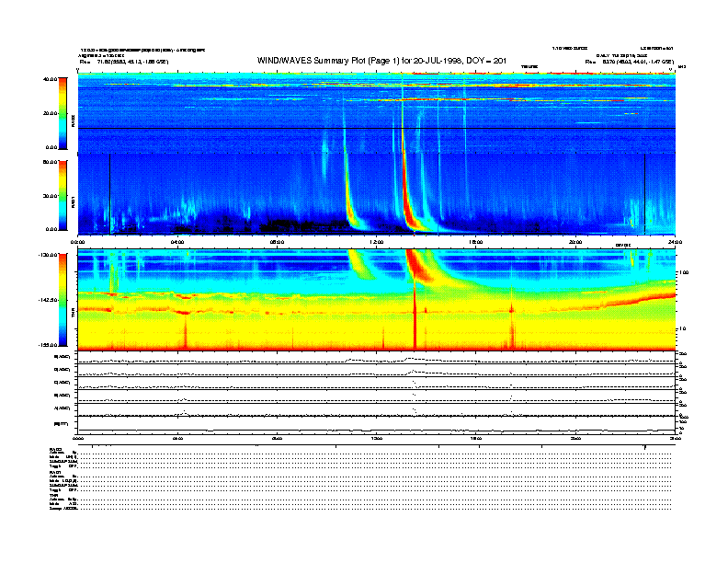This screenshot has width=728, height=563.
Task: Click the WIND/WAVES Summary Plot title
Action: click(x=381, y=61)
